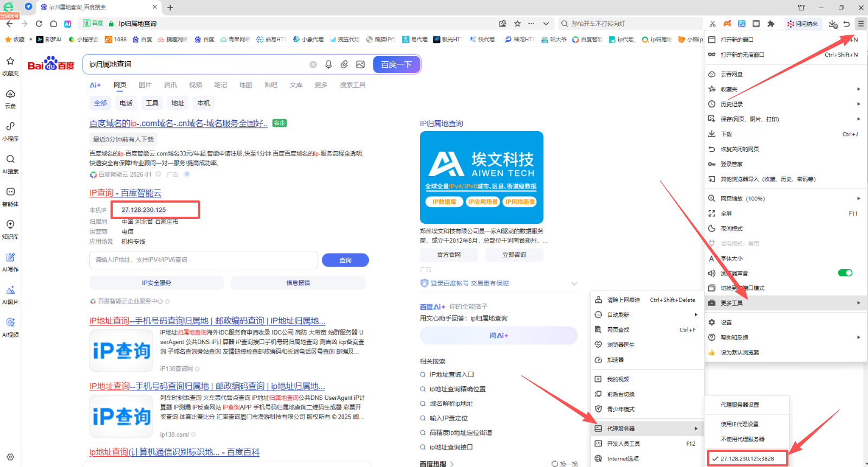Select 清除上网痕迹 menu entry
Screen dimensions: 868x467
pos(647,300)
